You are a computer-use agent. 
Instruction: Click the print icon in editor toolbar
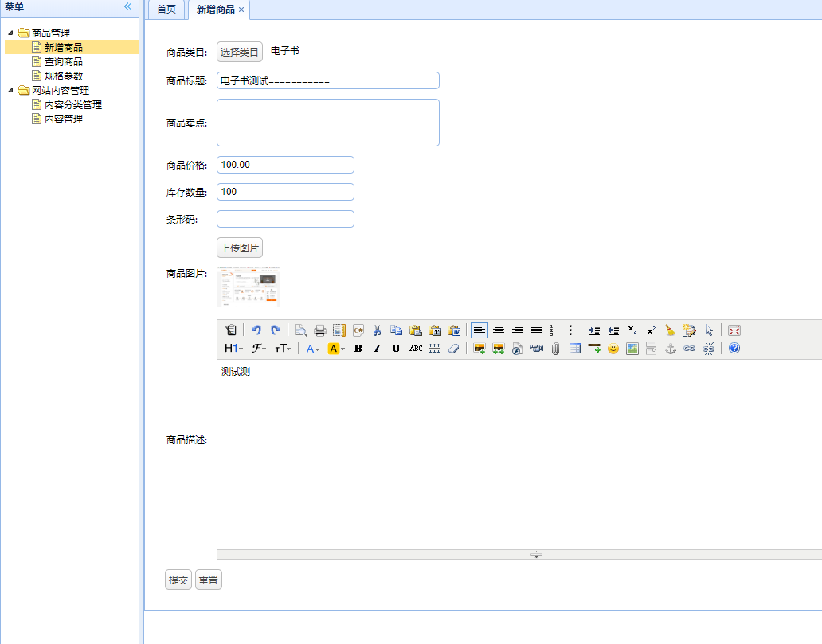click(319, 330)
